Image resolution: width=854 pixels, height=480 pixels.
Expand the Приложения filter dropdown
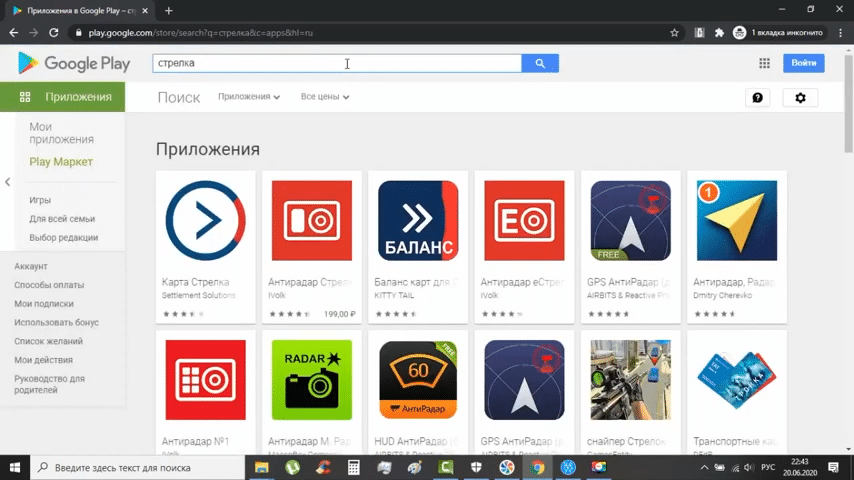point(249,96)
